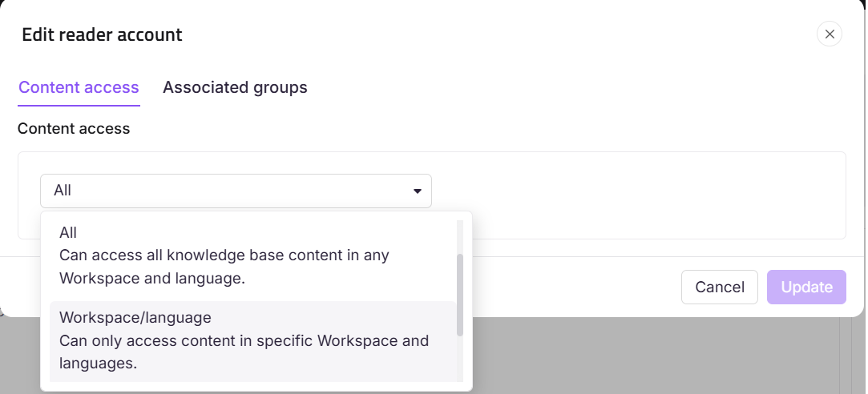Screen dimensions: 868x394
Task: Select the Workspace/language access option
Action: click(x=253, y=341)
